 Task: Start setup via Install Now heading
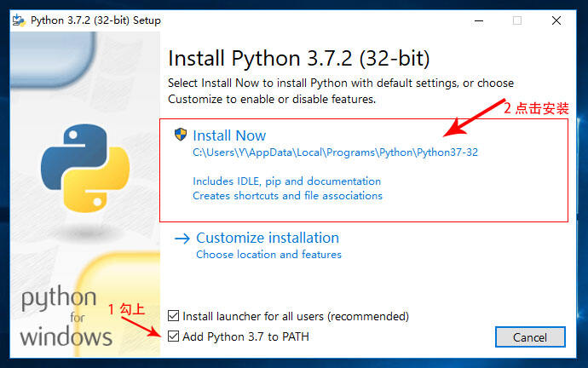pyautogui.click(x=229, y=135)
